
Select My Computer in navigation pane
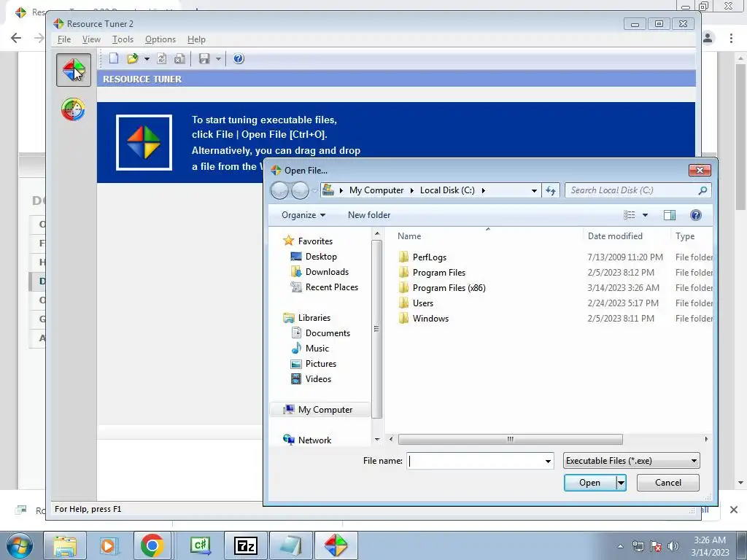point(318,410)
